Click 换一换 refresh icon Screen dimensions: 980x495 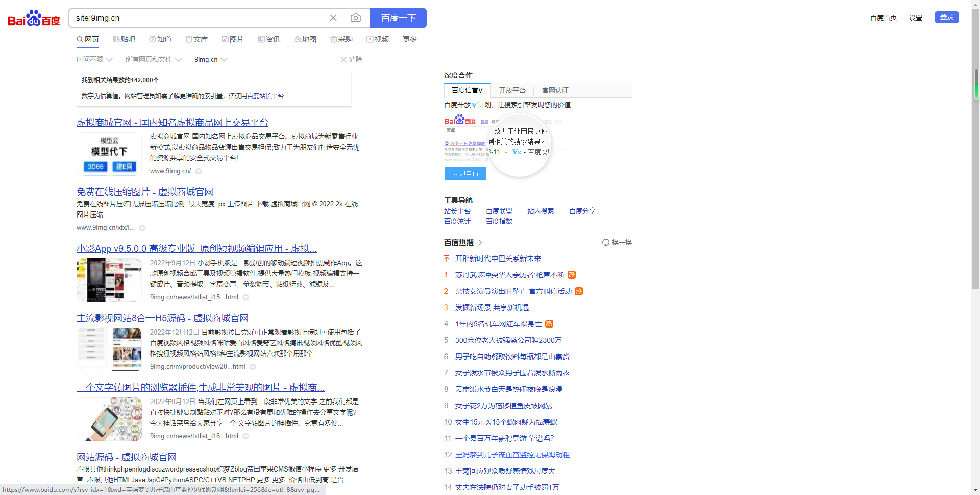coord(606,242)
